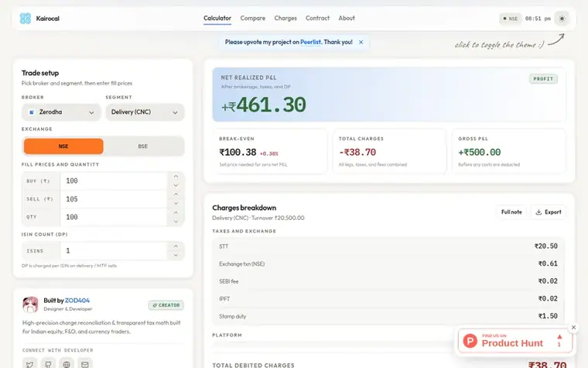The height and width of the screenshot is (368, 588).
Task: Increase the Buy price with up arrow
Action: coord(176,177)
